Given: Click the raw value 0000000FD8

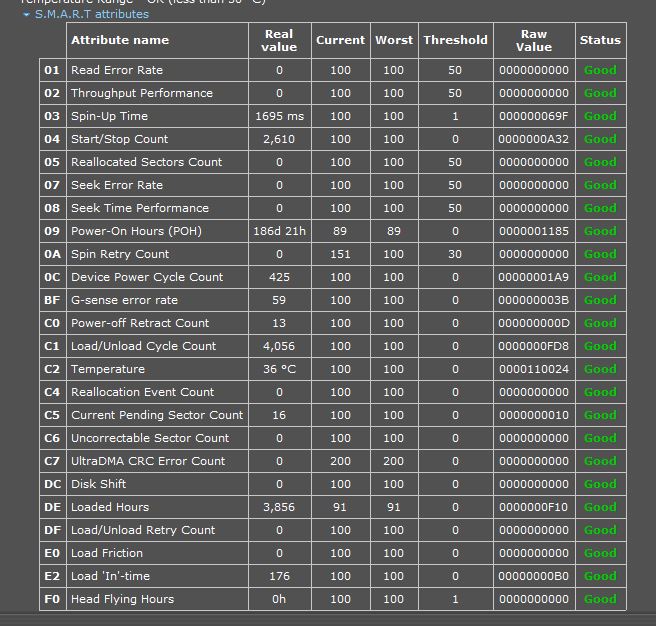Looking at the screenshot, I should click(x=534, y=346).
